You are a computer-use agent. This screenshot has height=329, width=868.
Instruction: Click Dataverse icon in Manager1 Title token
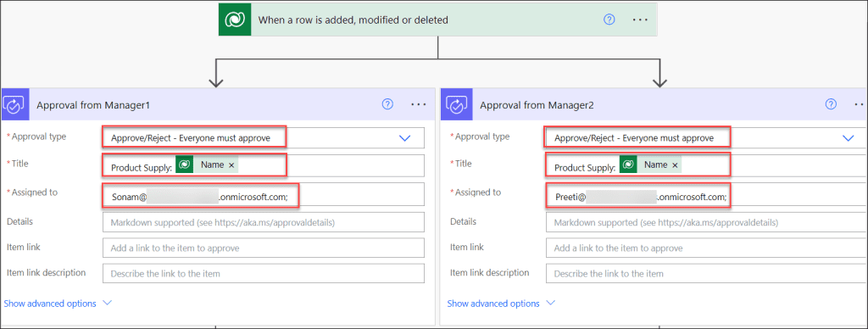(x=185, y=164)
